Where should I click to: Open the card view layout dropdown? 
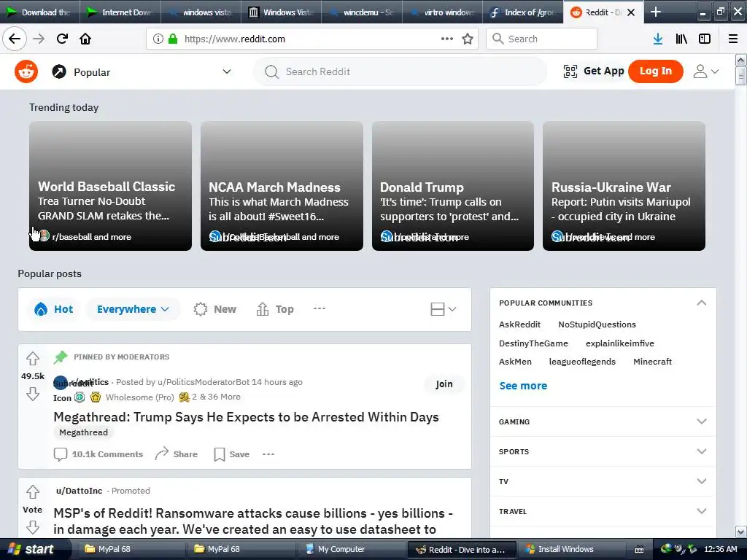point(443,309)
